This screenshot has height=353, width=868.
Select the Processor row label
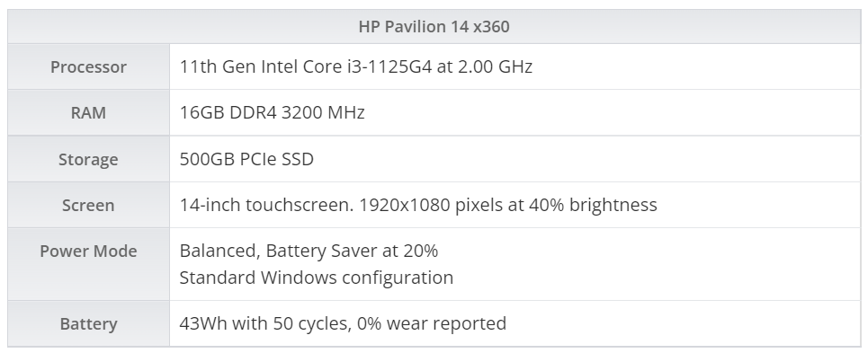click(88, 66)
